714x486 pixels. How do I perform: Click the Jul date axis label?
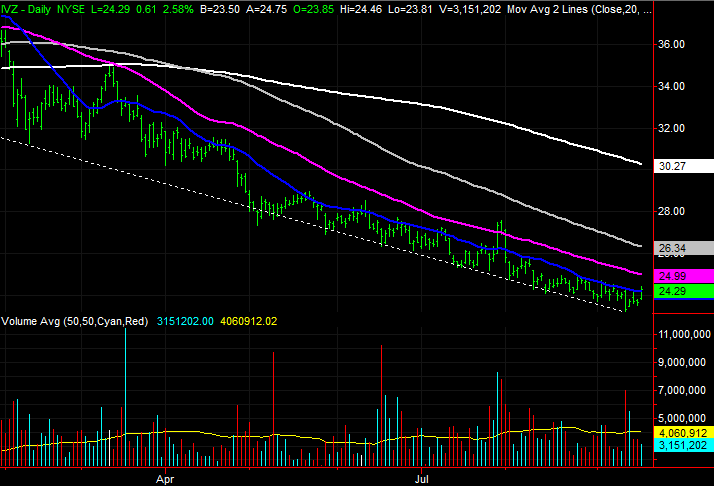coord(422,479)
